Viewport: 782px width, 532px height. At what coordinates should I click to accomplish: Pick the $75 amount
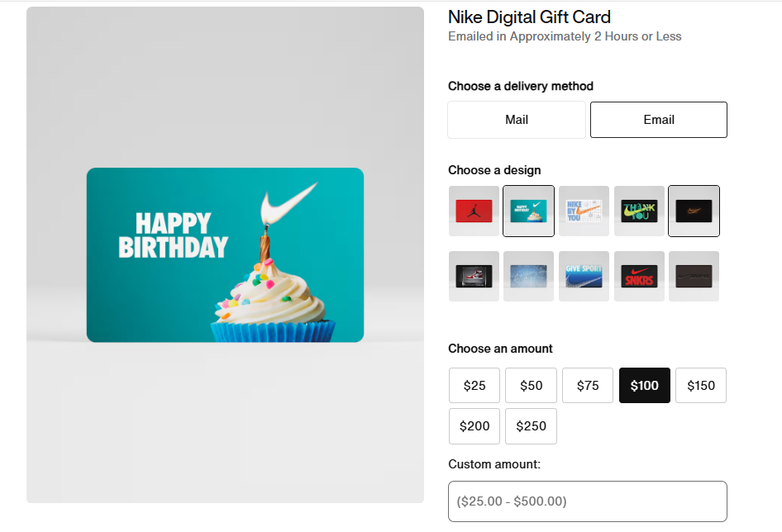587,385
